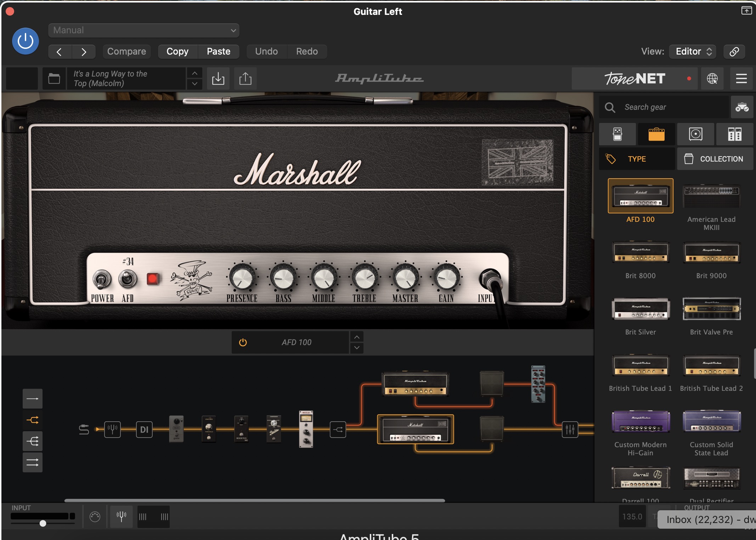This screenshot has width=756, height=540.
Task: Select the Custom Modern Hi-Gain amp
Action: [641, 421]
